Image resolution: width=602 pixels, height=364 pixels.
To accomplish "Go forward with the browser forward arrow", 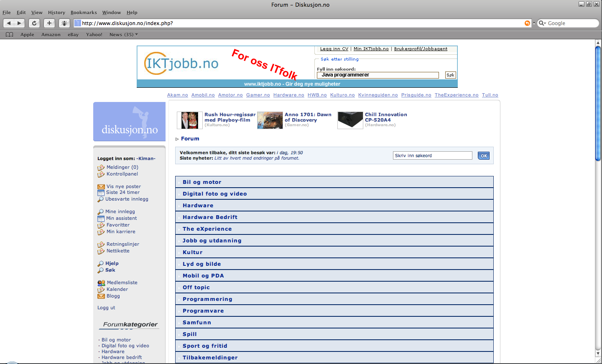I will click(19, 23).
